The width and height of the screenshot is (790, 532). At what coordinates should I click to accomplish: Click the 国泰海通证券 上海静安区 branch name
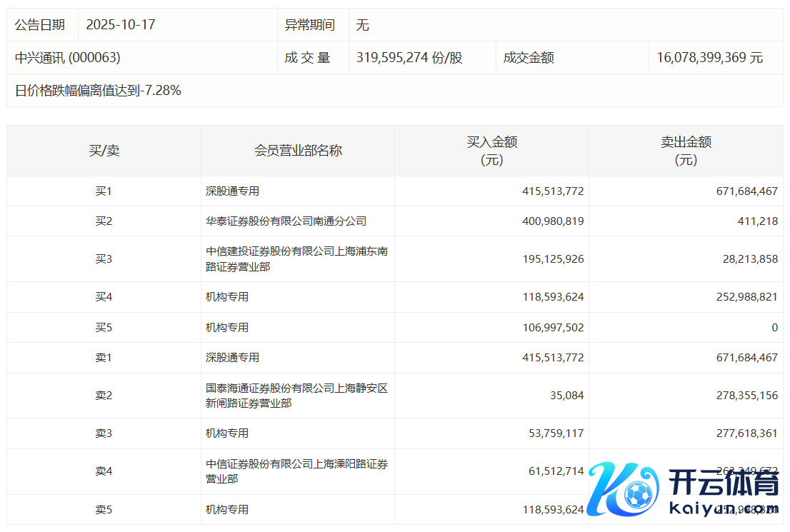[296, 396]
